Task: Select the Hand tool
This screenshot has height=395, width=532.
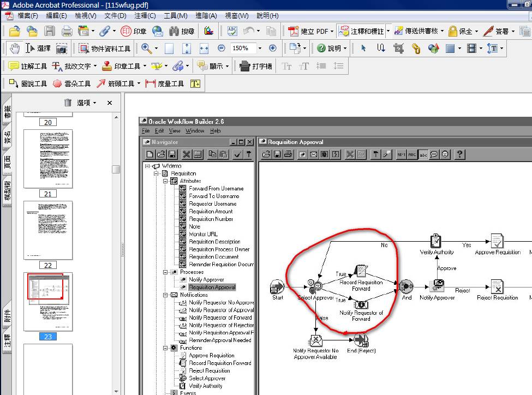Action: (x=14, y=49)
